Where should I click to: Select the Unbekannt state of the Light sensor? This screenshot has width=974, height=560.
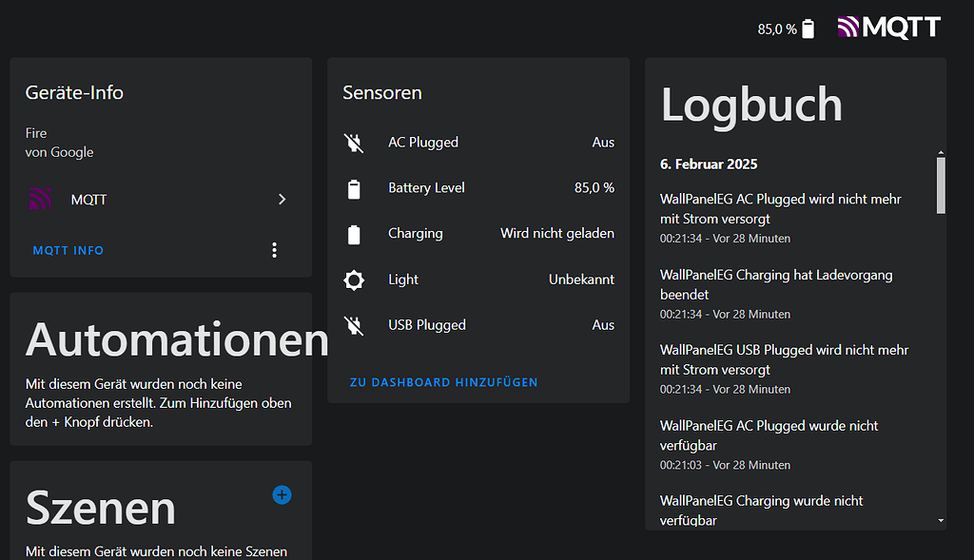click(581, 279)
